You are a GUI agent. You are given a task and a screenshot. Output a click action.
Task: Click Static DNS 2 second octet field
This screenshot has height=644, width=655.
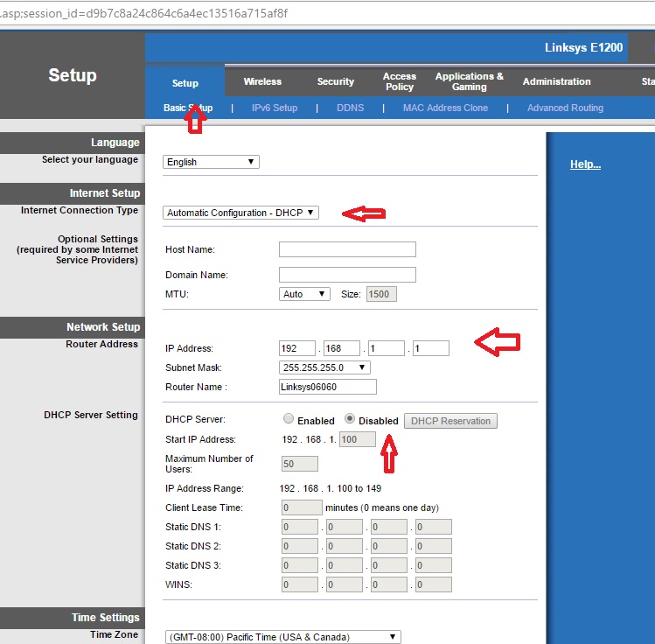coord(345,546)
